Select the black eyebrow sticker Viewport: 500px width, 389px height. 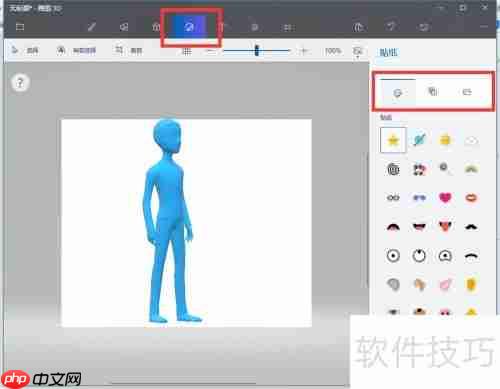471,256
